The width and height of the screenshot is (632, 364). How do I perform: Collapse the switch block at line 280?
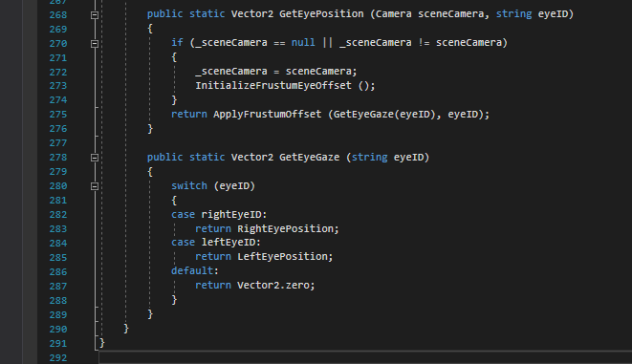[95, 186]
